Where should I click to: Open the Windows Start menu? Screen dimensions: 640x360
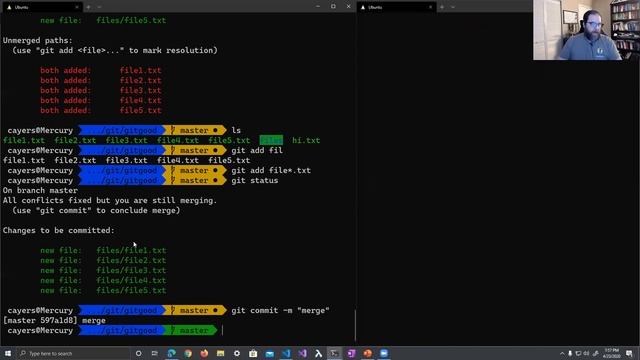pyautogui.click(x=8, y=353)
